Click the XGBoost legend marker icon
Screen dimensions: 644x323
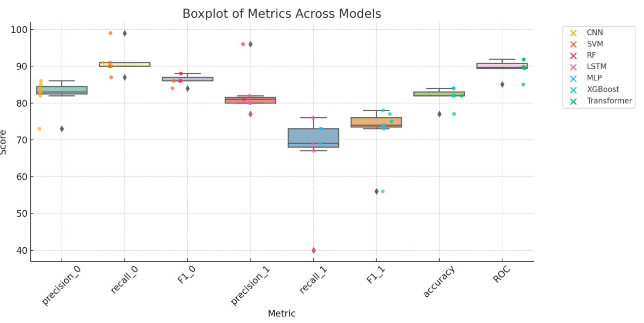pos(573,89)
